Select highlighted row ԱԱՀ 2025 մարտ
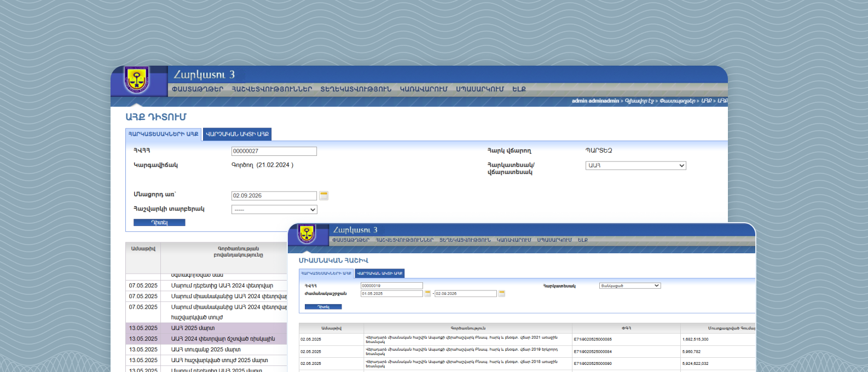Screen dimensions: 868x372 tap(206, 328)
